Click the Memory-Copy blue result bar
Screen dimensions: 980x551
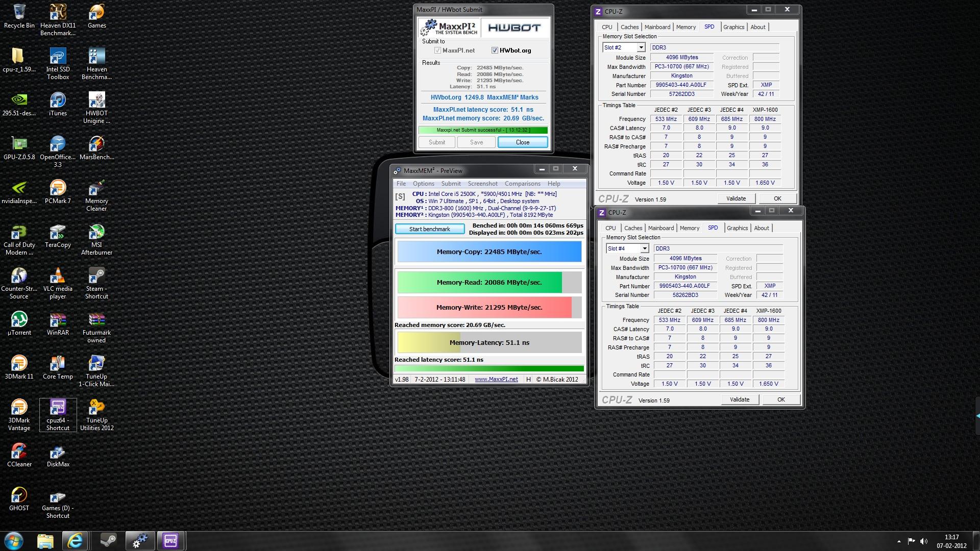pos(489,252)
